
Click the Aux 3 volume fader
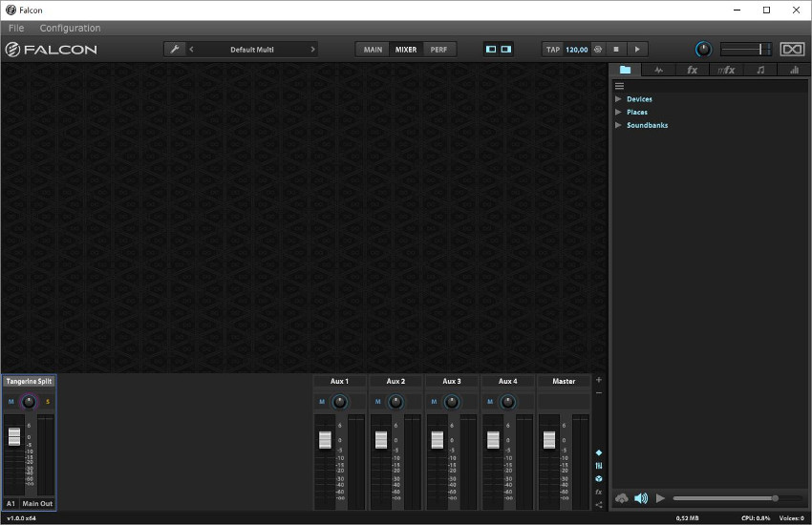pyautogui.click(x=438, y=440)
